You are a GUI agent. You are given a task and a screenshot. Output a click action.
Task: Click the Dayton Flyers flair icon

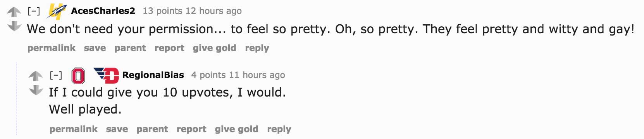pyautogui.click(x=106, y=75)
